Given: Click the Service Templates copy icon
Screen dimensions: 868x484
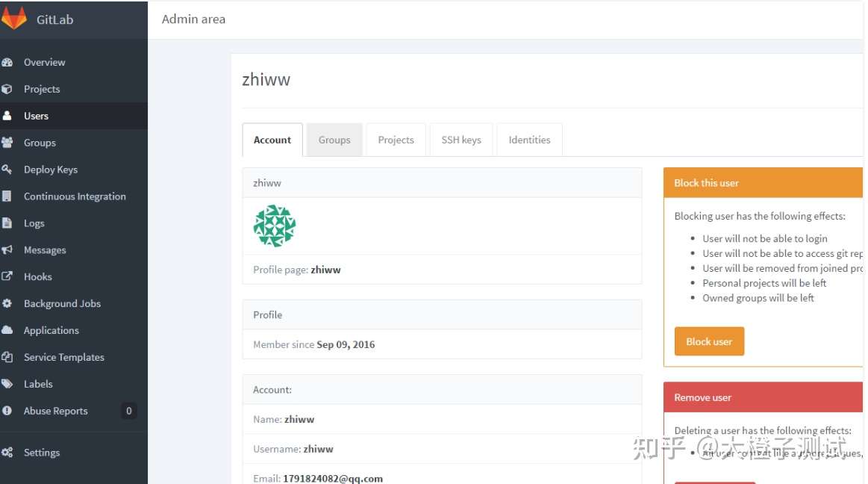Looking at the screenshot, I should pyautogui.click(x=7, y=357).
